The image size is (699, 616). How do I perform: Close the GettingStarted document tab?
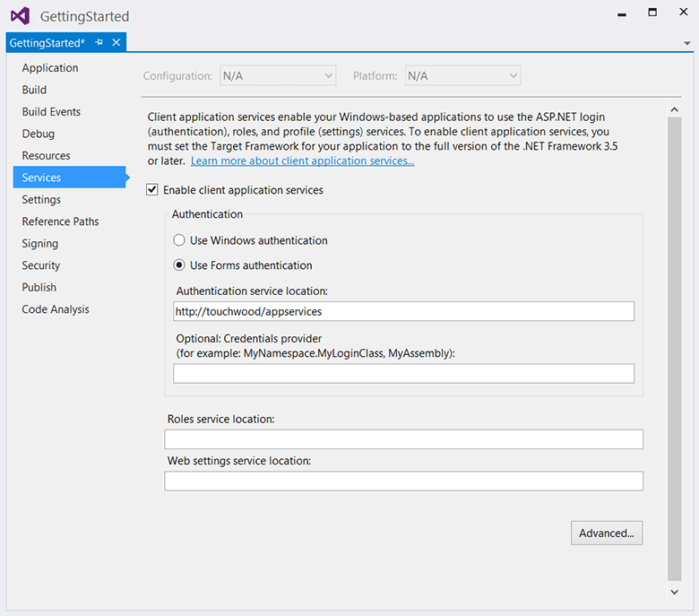(x=116, y=42)
